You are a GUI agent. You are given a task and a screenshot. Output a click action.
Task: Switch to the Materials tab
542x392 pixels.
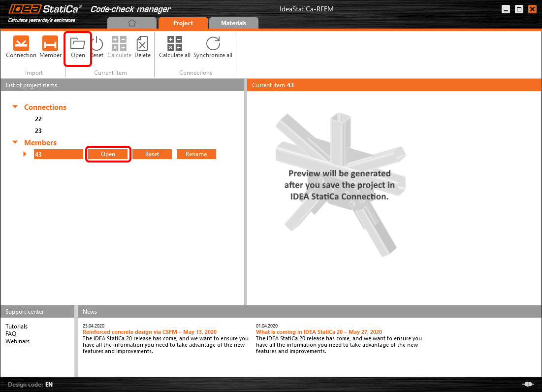click(x=234, y=23)
